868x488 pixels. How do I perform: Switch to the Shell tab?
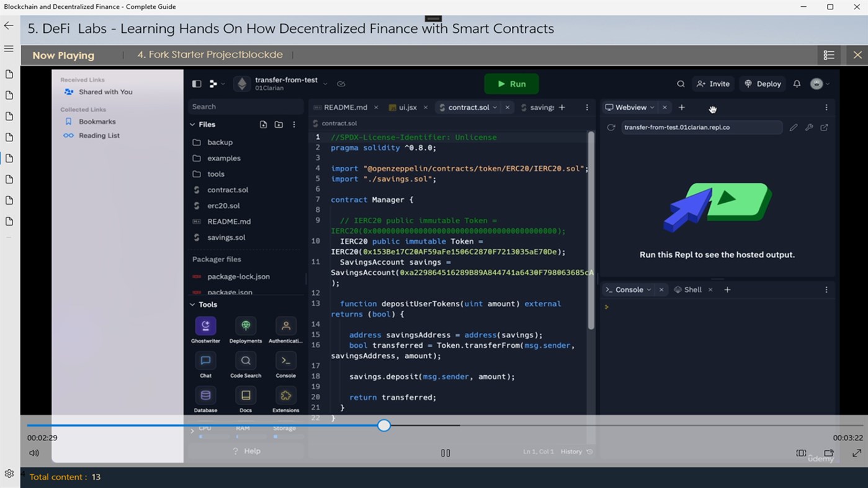[692, 289]
